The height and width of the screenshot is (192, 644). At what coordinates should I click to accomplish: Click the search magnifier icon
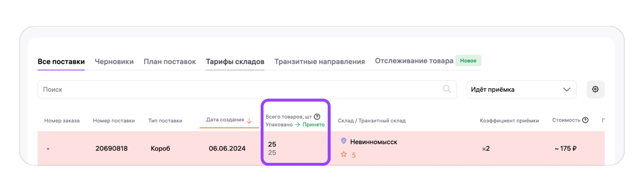click(447, 89)
